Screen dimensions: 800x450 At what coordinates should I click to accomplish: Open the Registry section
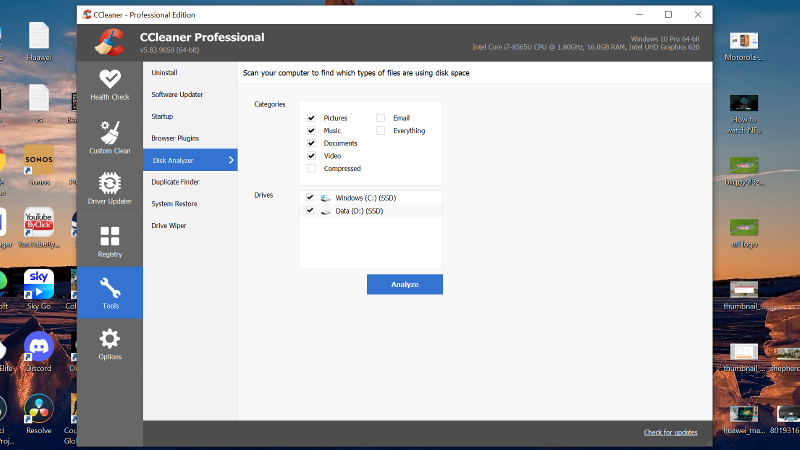coord(110,241)
